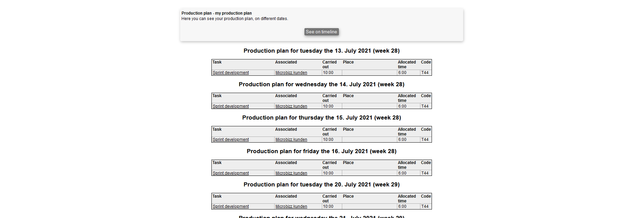Image resolution: width=644 pixels, height=218 pixels.
Task: Open Microbizz kunden link for 20 July
Action: click(x=291, y=206)
